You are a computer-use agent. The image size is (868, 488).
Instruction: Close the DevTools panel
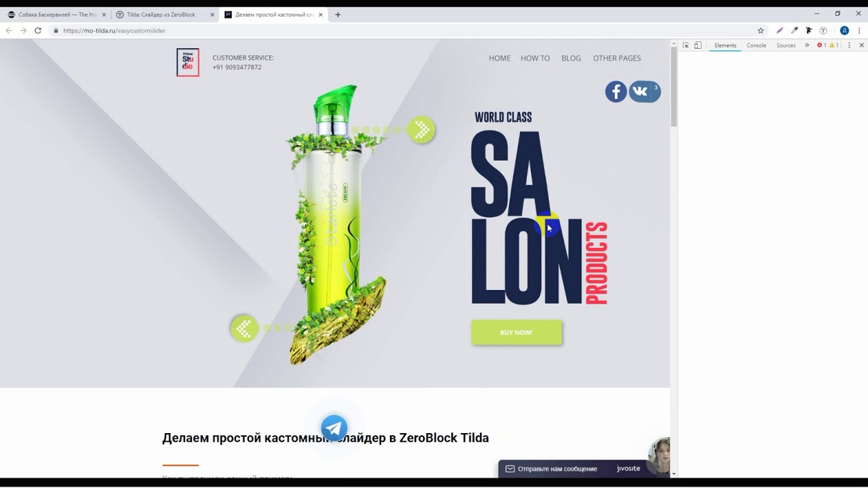[x=862, y=45]
